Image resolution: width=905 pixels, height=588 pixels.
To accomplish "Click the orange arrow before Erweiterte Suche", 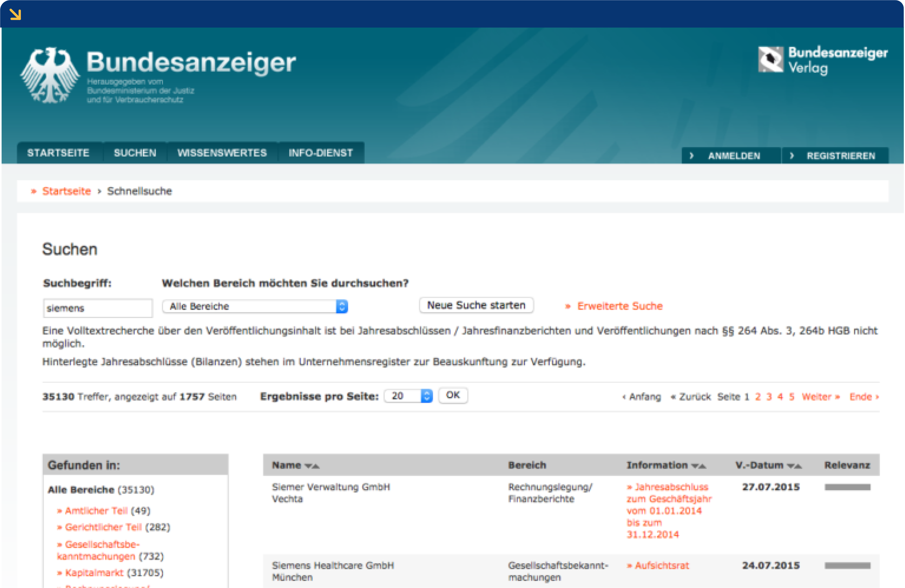I will coord(568,306).
